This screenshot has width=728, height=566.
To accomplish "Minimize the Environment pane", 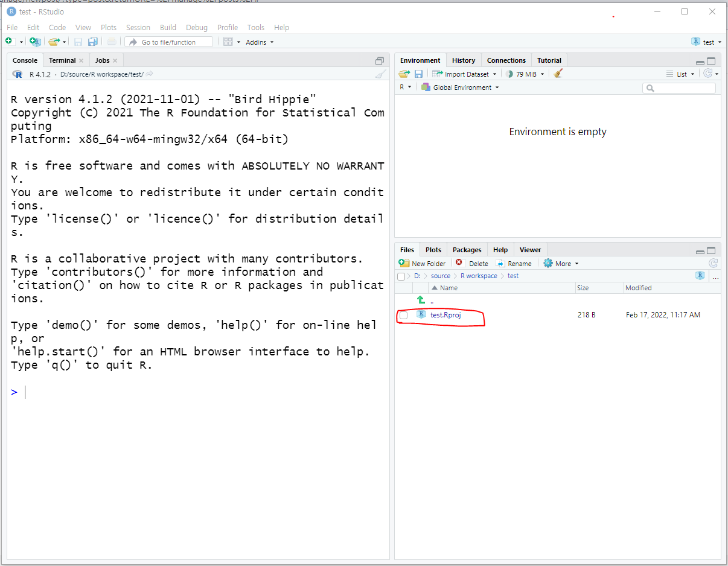I will pyautogui.click(x=700, y=62).
